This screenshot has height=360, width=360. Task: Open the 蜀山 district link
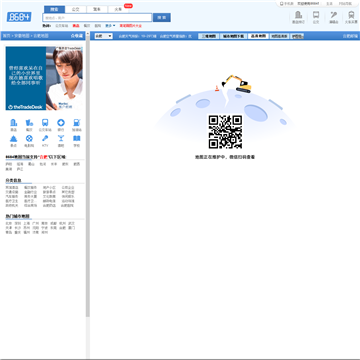(31, 164)
